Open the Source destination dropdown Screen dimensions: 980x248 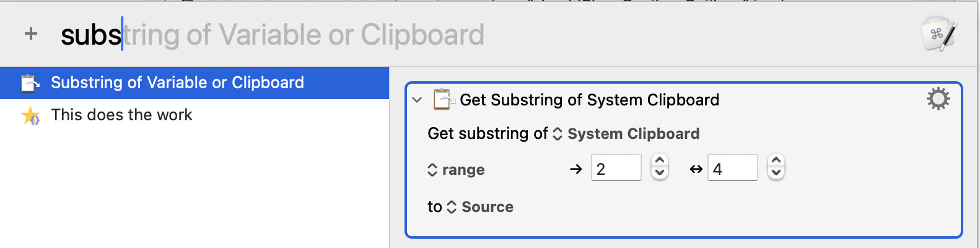click(x=479, y=207)
